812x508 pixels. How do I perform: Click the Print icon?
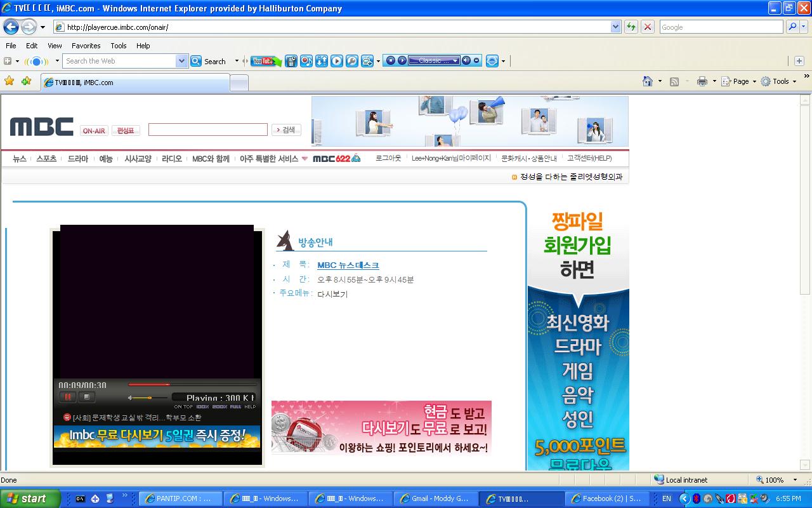[702, 81]
